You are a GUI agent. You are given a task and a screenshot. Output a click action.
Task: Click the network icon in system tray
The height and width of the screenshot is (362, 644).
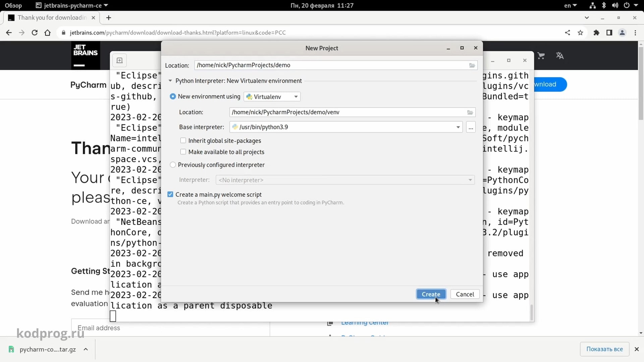(593, 5)
